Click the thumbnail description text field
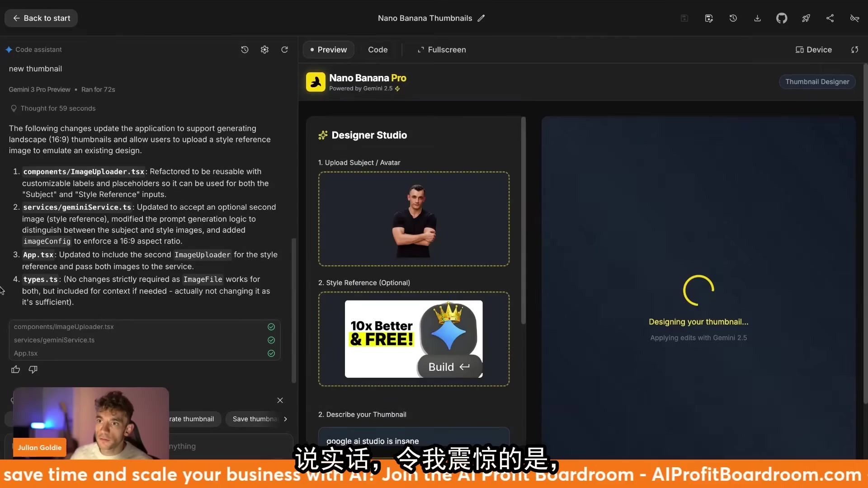 [x=413, y=441]
